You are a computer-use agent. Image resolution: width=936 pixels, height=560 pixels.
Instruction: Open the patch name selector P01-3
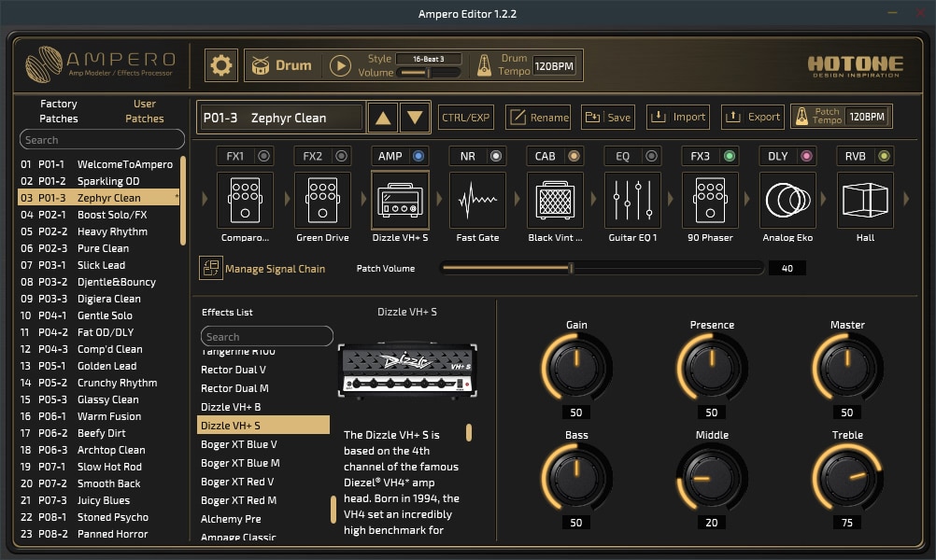tap(280, 118)
